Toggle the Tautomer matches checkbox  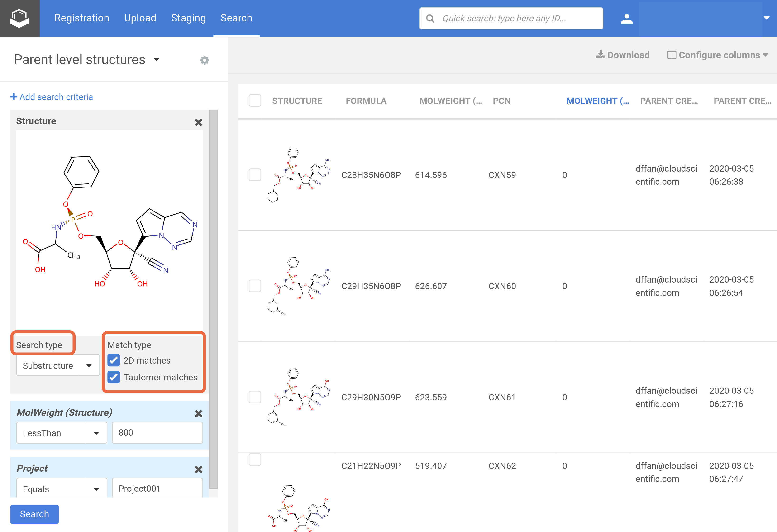point(114,377)
